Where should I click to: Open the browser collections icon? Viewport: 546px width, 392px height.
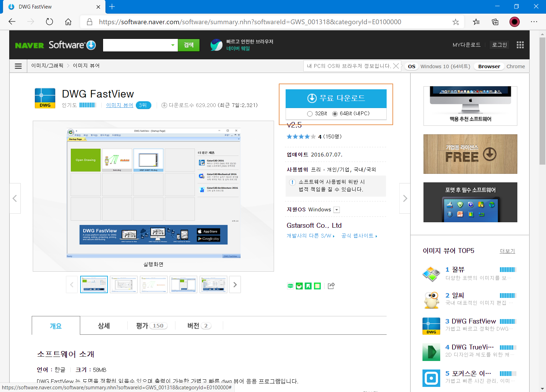495,22
